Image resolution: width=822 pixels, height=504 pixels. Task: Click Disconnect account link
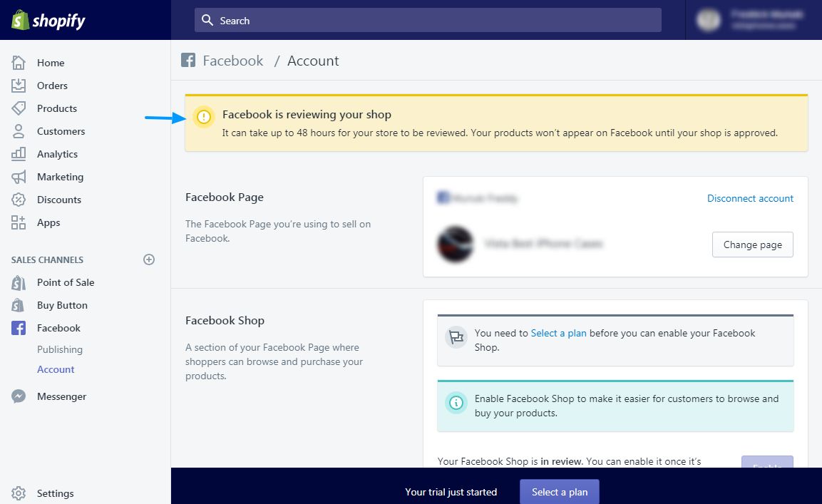pos(750,198)
